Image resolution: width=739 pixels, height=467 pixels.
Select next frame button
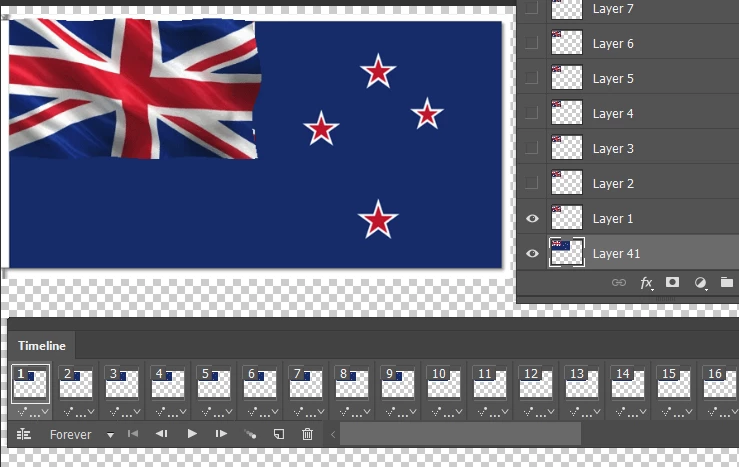coord(221,434)
